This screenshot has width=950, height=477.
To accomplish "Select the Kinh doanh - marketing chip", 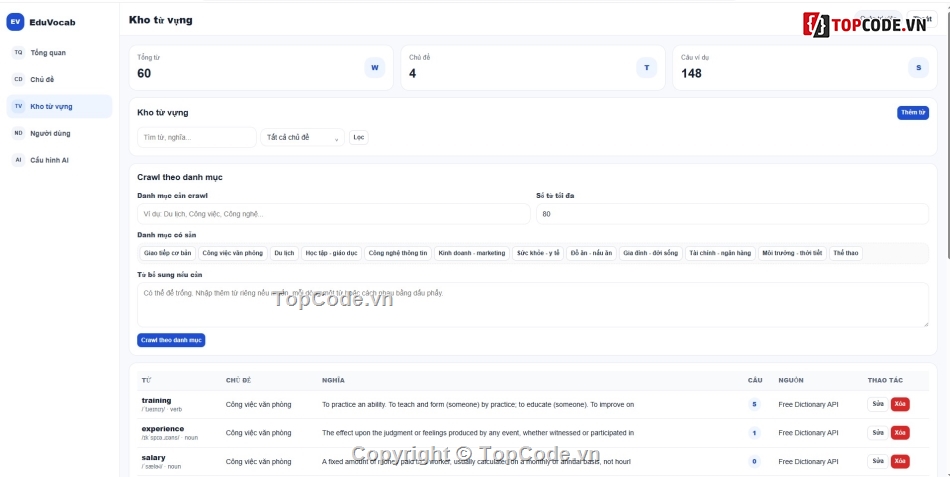I will (x=471, y=253).
